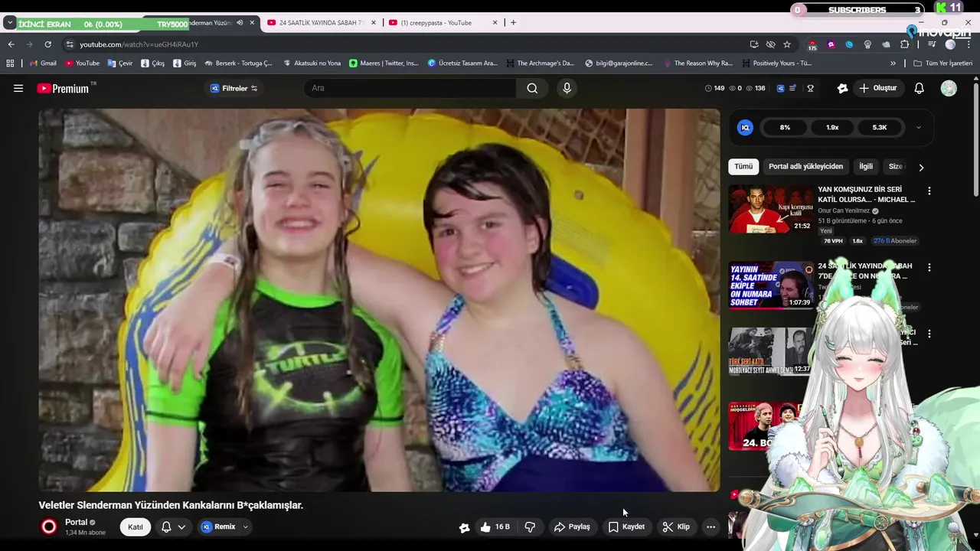Open the browser extensions puzzle icon
The image size is (980, 551).
(x=904, y=44)
